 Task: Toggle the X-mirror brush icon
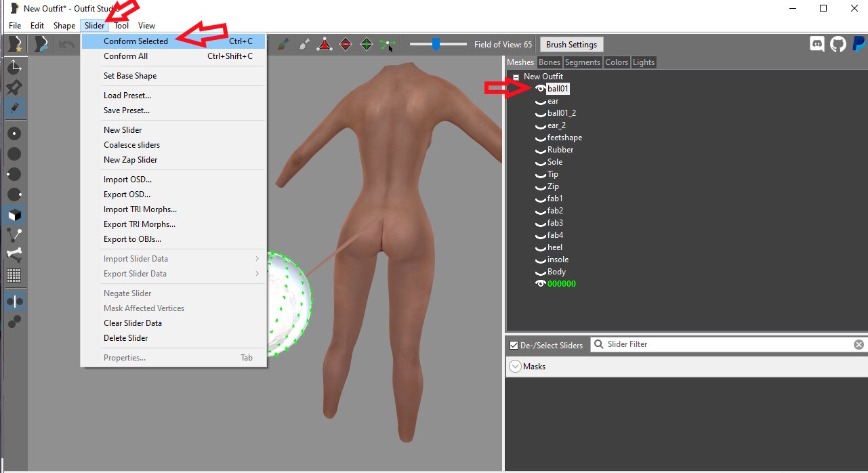click(x=14, y=302)
